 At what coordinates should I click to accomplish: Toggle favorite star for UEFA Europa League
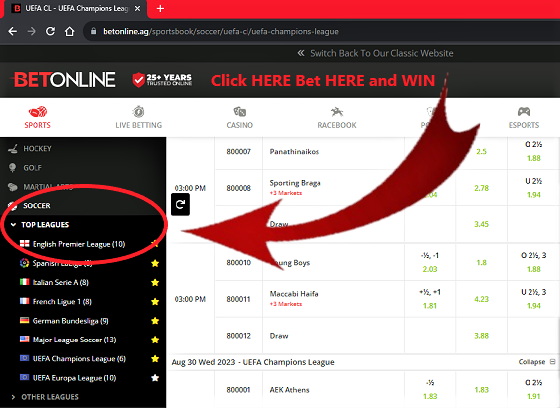coord(155,378)
